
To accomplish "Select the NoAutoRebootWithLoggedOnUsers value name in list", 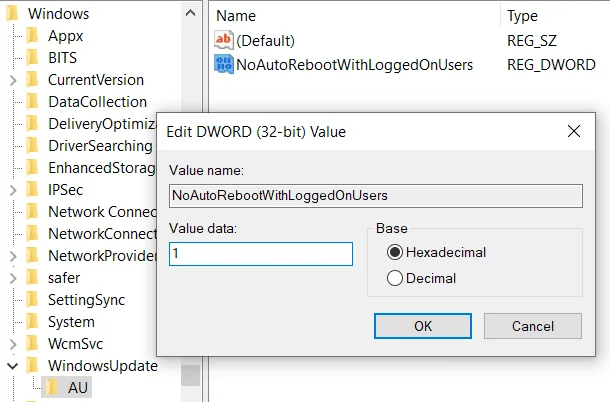I will (354, 65).
